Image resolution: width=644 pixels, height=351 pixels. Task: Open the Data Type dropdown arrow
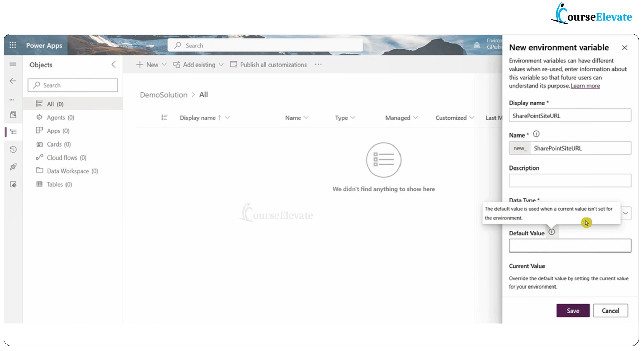(625, 213)
